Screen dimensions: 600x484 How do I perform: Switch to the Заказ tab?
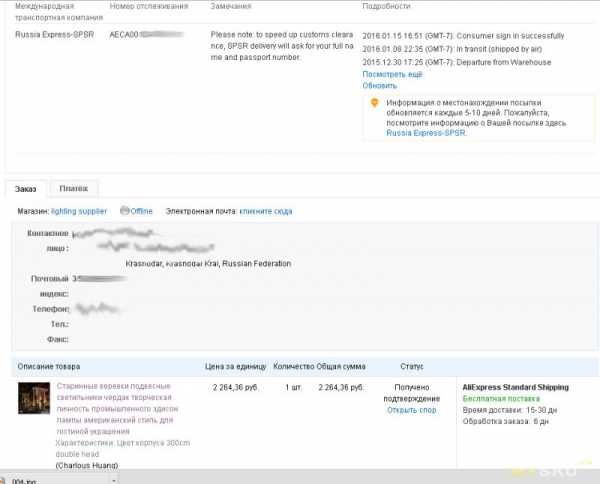26,188
